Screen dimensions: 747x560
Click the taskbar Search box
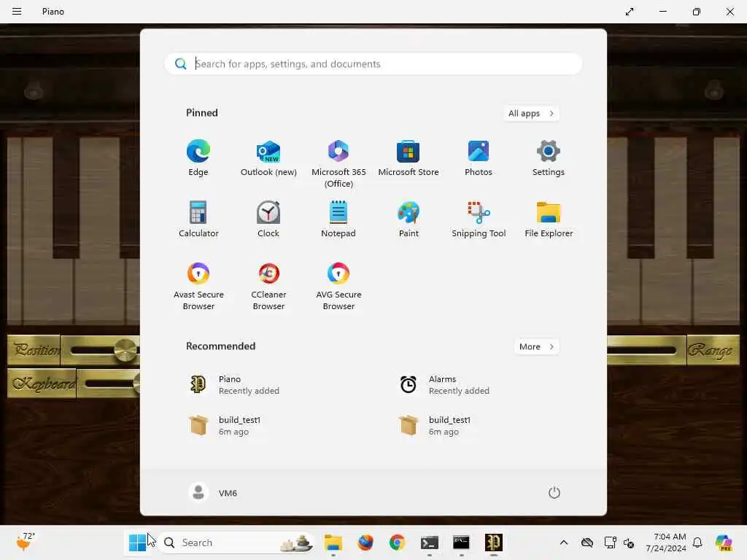click(x=237, y=542)
